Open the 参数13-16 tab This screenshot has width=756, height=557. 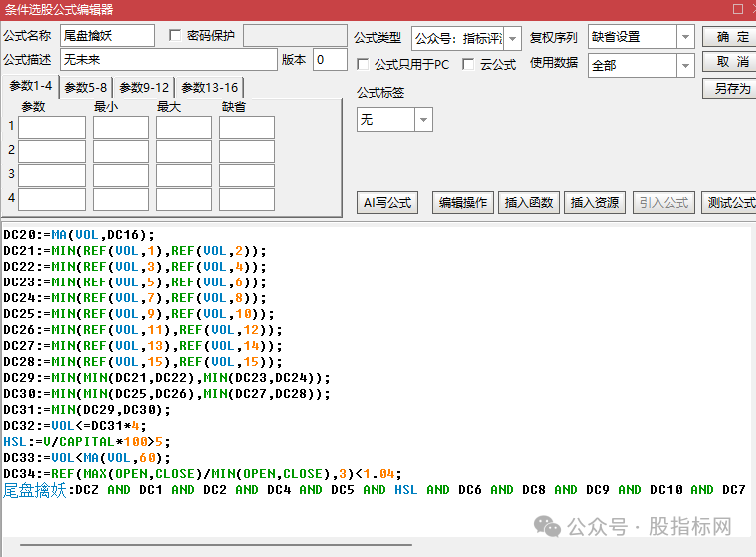point(210,87)
